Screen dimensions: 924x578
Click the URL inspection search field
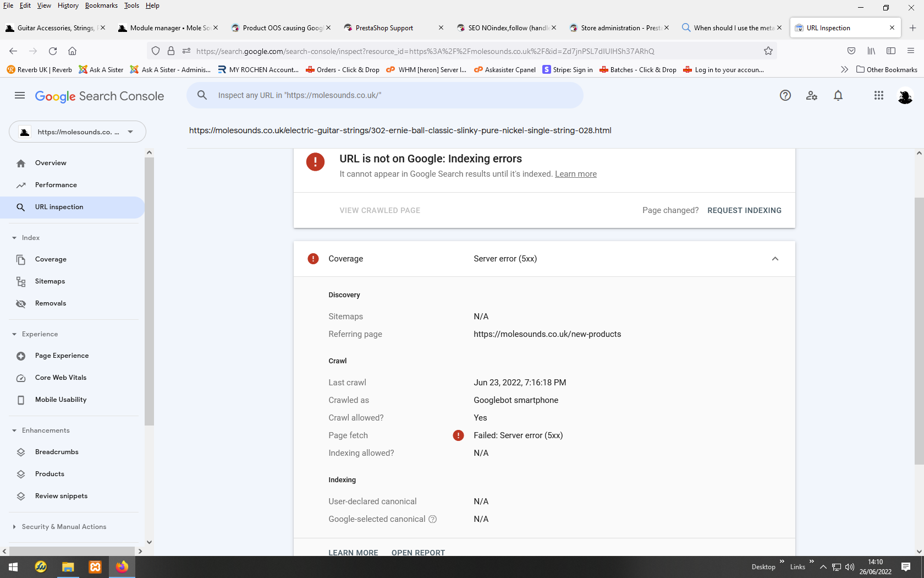click(385, 95)
